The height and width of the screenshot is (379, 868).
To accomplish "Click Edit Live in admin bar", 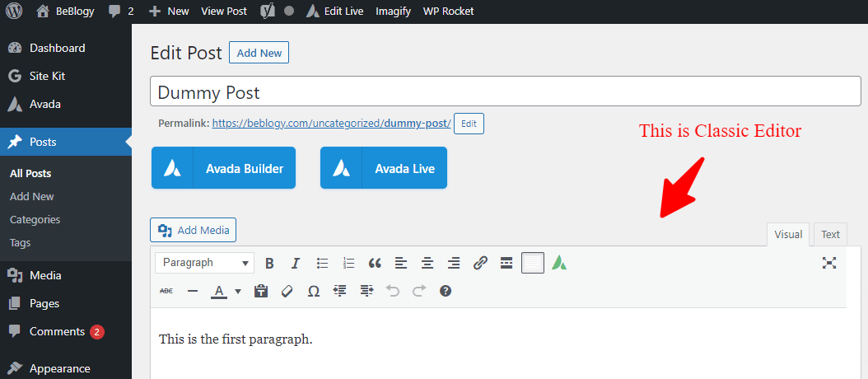I will (335, 11).
